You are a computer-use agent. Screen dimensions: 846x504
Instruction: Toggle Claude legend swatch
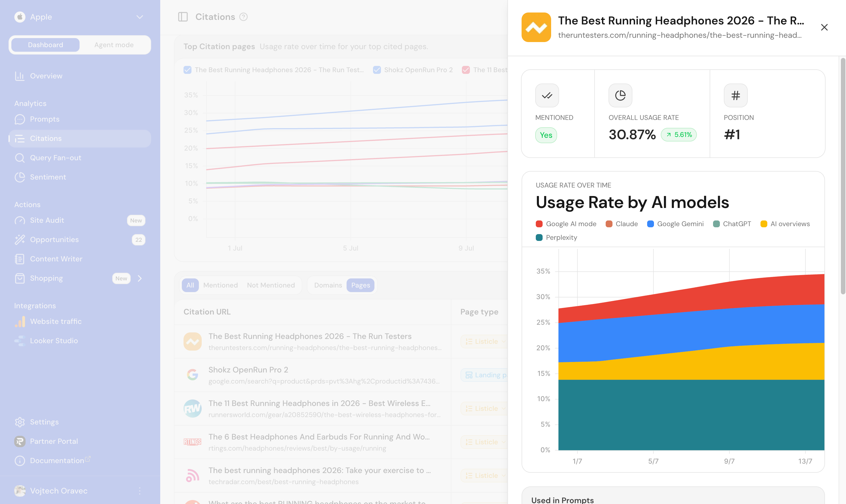coord(609,224)
